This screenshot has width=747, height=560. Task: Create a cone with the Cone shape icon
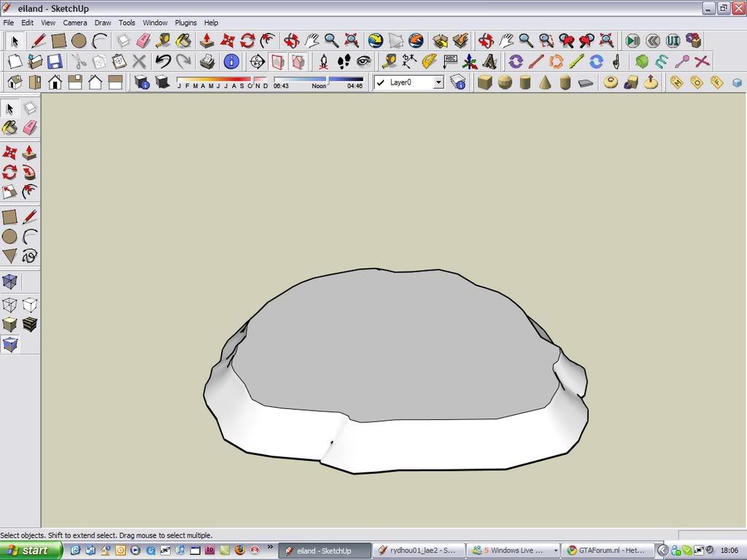coord(545,82)
